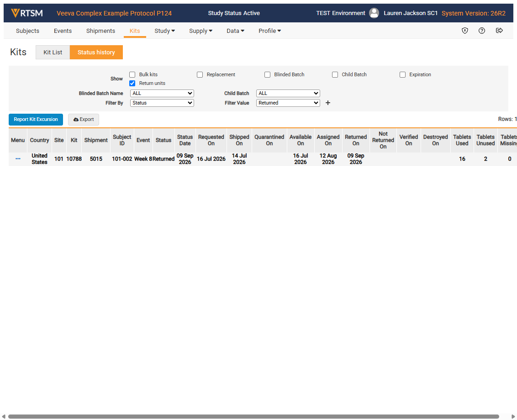Enable the Replacement checkbox

click(x=200, y=74)
